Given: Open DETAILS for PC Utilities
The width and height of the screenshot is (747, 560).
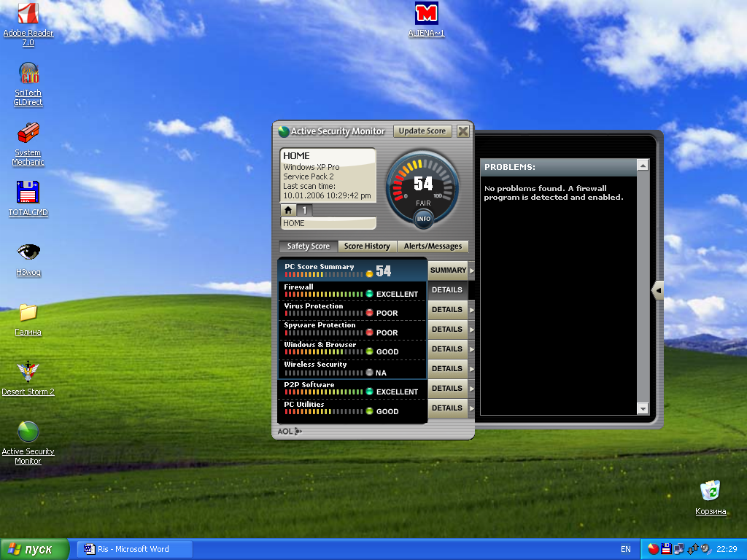Looking at the screenshot, I should click(447, 408).
